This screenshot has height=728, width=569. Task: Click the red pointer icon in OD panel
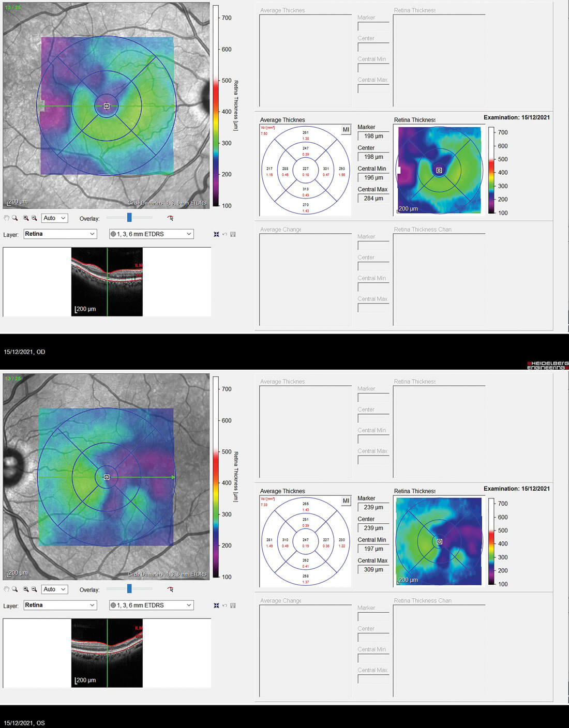coord(170,218)
